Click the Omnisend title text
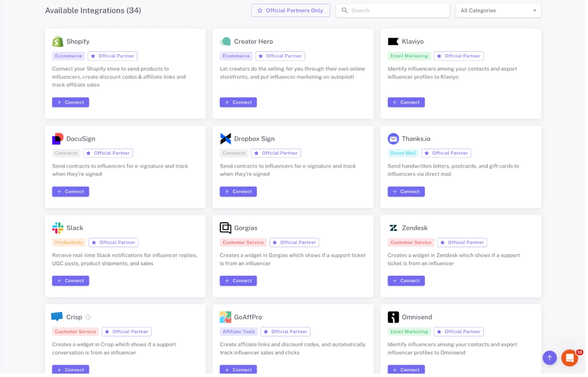Screen dimensions: 588x377 click(417, 317)
